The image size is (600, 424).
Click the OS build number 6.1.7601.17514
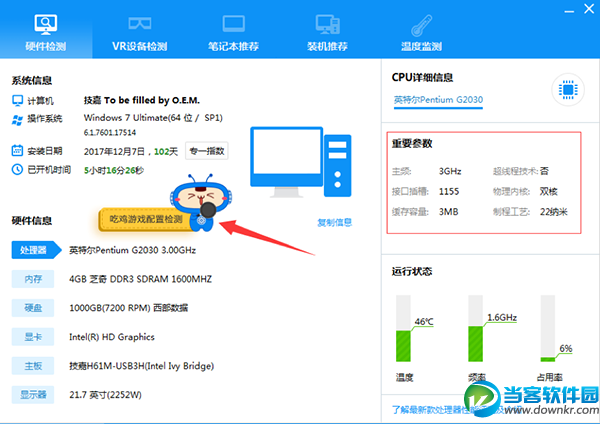[110, 132]
